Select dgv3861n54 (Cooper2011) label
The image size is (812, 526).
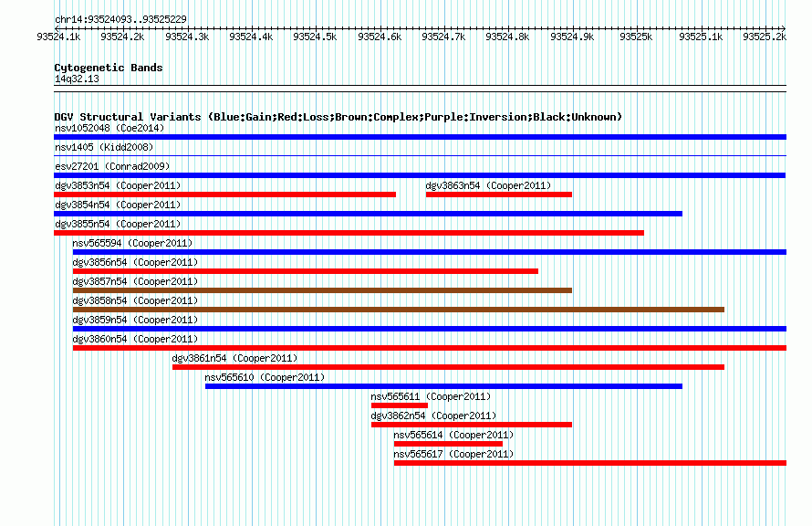234,358
